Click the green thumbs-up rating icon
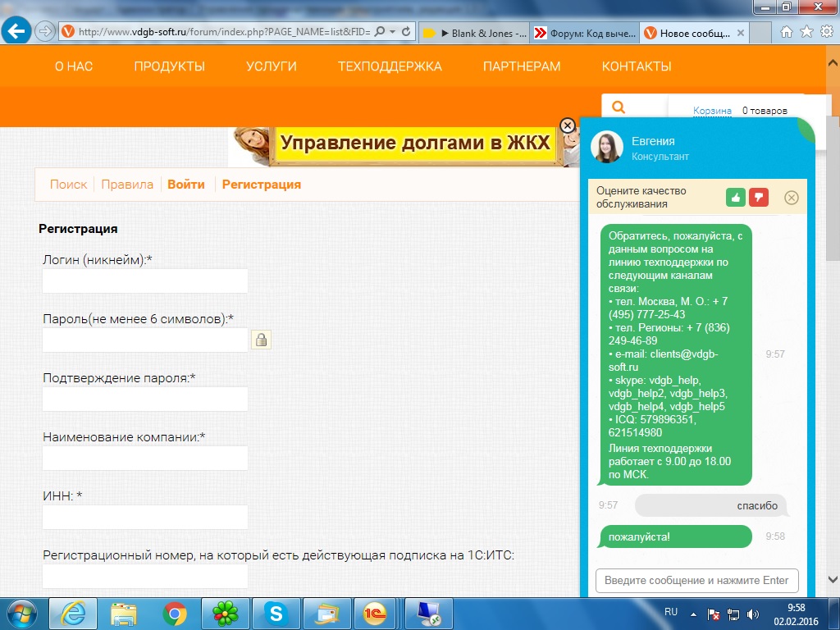840x630 pixels. (x=736, y=198)
